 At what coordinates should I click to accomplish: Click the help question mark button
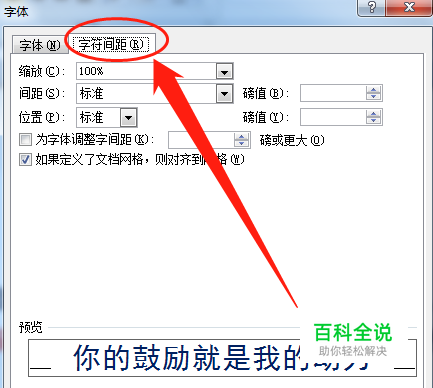[372, 7]
